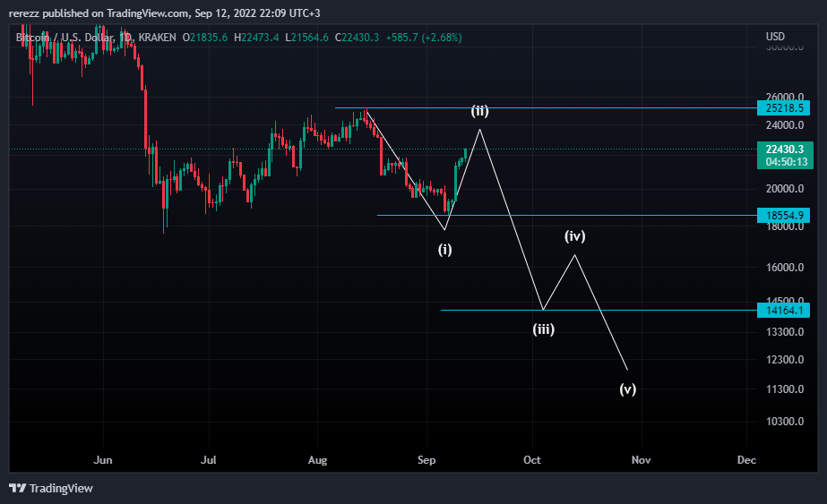Image resolution: width=827 pixels, height=504 pixels.
Task: Click the Oct label on time axis
Action: coord(532,460)
